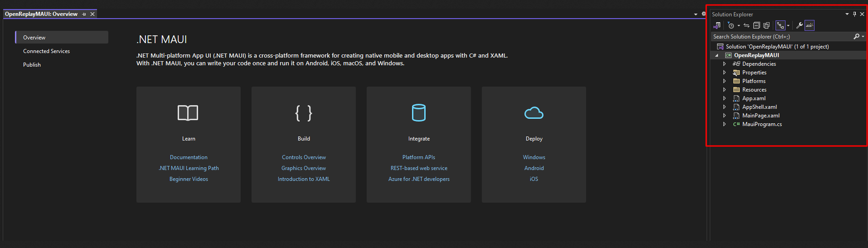This screenshot has height=248, width=868.
Task: Close the Solution Explorer panel
Action: tap(862, 14)
